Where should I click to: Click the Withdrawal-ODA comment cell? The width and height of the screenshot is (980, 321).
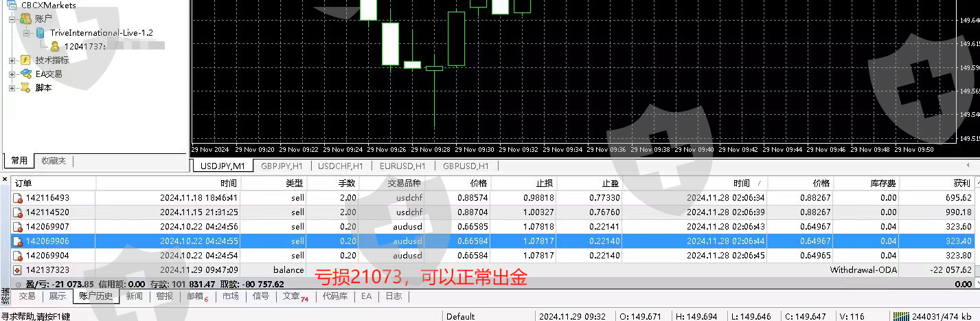click(x=862, y=270)
